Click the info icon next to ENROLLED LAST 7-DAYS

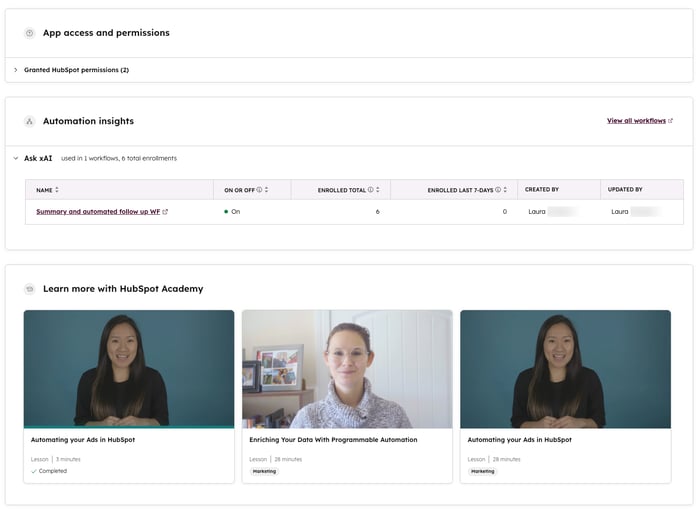(x=498, y=190)
